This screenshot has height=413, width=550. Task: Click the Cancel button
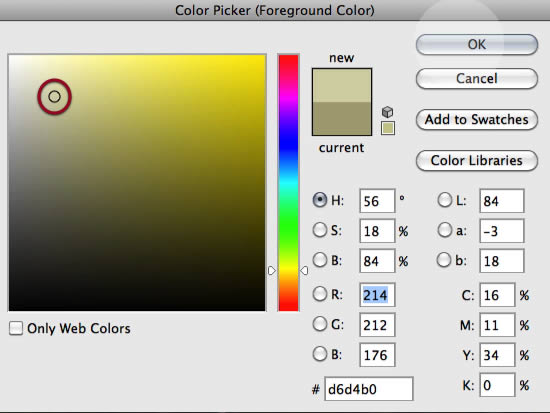pos(477,79)
